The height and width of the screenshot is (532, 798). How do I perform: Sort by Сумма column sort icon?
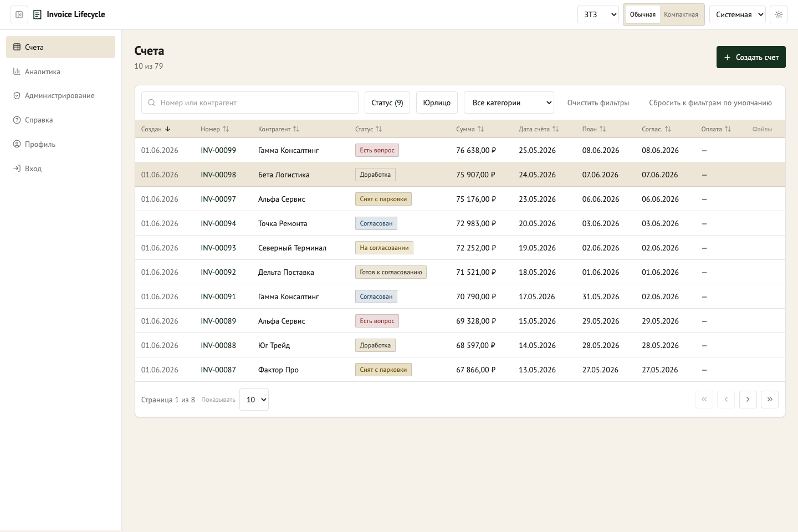click(x=480, y=129)
